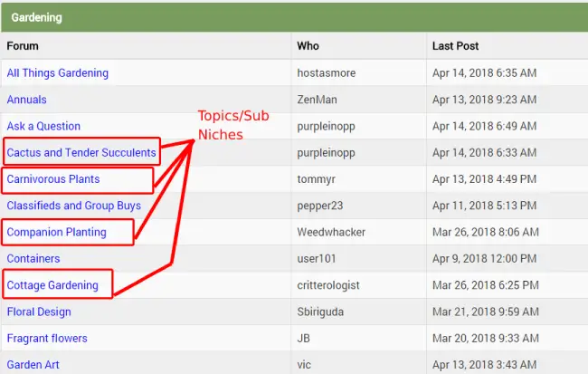
Task: Click username JB
Action: coord(303,339)
